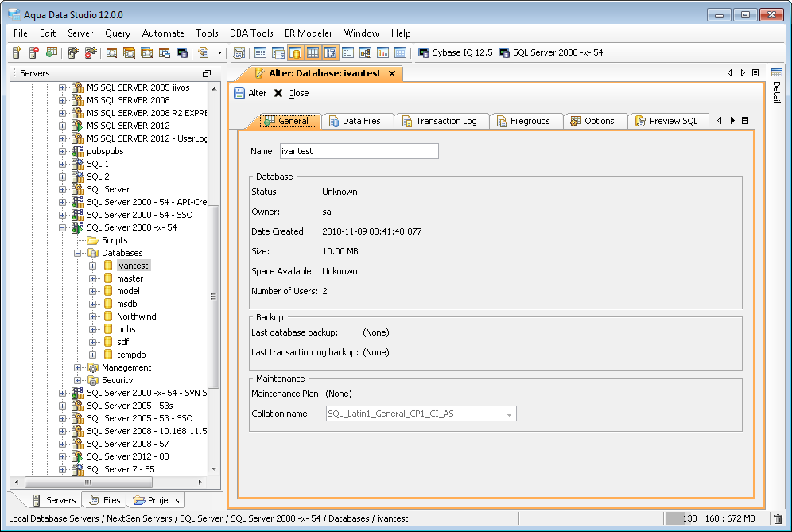Click the Close button below the tab title
The height and width of the screenshot is (532, 792).
[291, 93]
